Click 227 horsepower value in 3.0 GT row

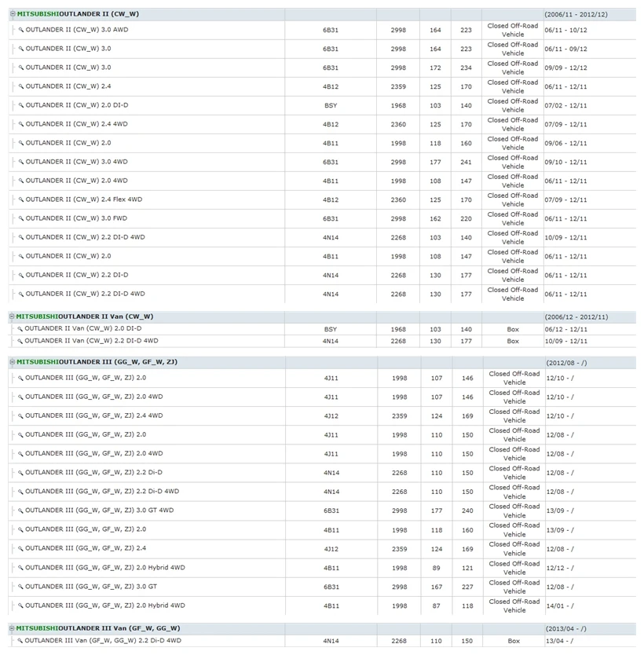pos(467,587)
